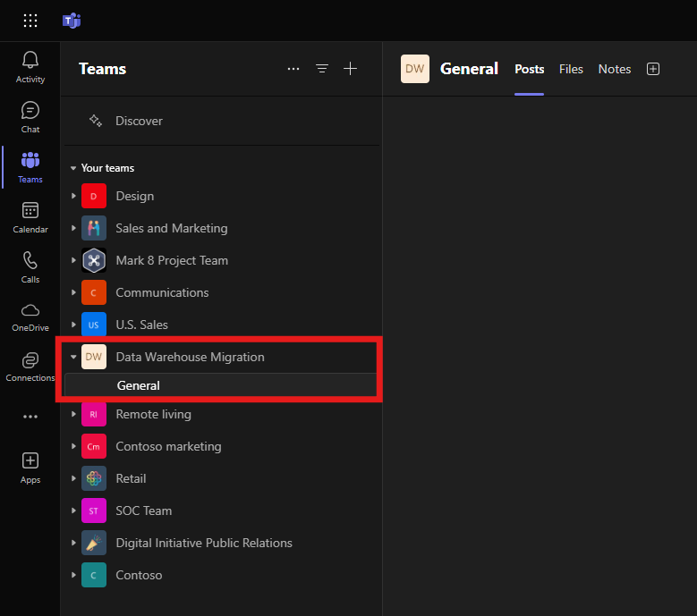Expand the Retail team arrow
Image resolution: width=697 pixels, height=616 pixels.
tap(73, 478)
